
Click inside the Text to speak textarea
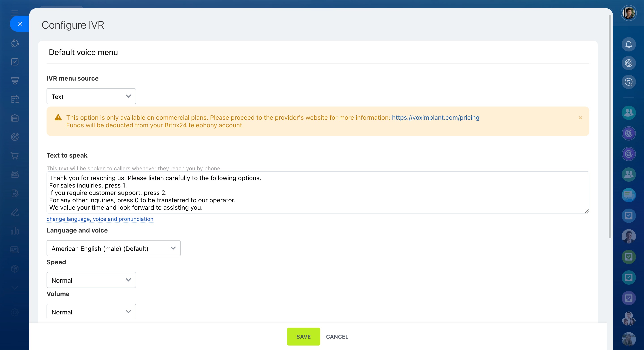[318, 192]
